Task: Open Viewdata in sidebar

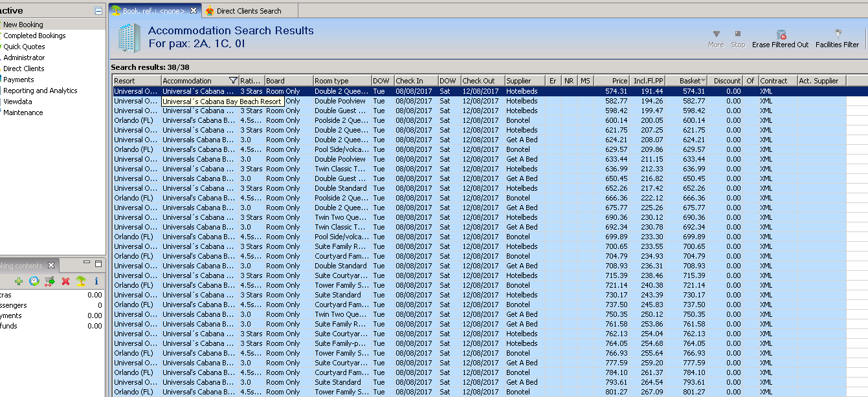Action: [x=17, y=102]
